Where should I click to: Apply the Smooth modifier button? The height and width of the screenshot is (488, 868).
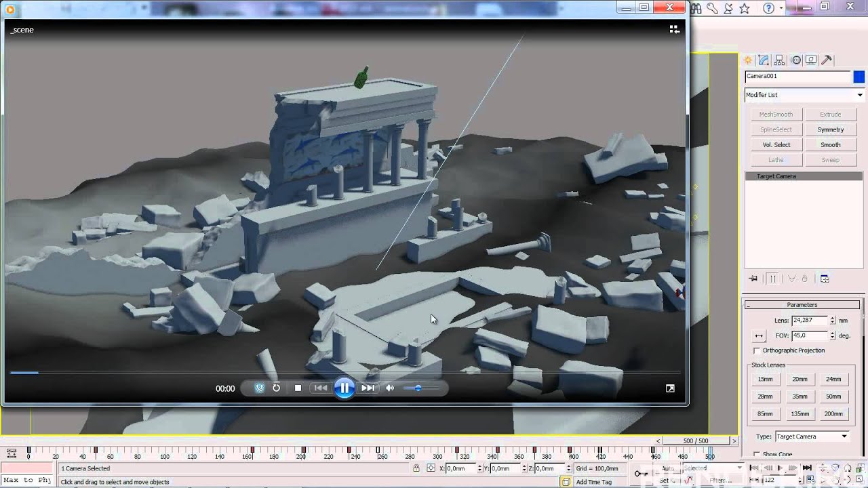pos(830,144)
